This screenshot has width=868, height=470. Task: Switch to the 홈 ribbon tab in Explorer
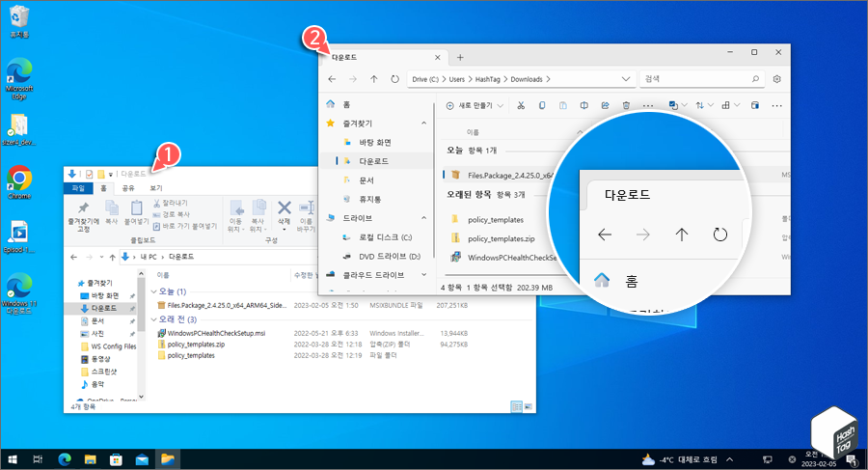103,188
